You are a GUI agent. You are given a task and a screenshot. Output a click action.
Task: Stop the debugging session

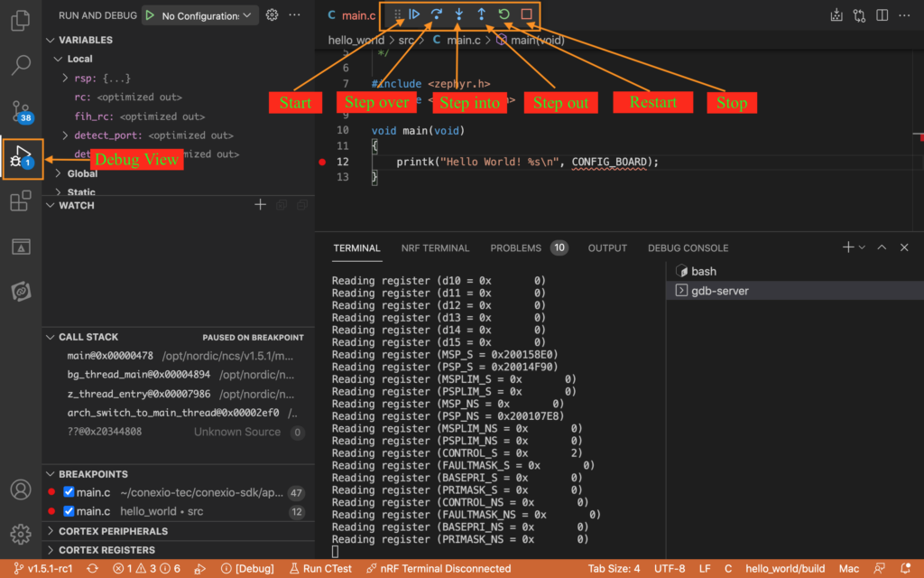(x=526, y=14)
